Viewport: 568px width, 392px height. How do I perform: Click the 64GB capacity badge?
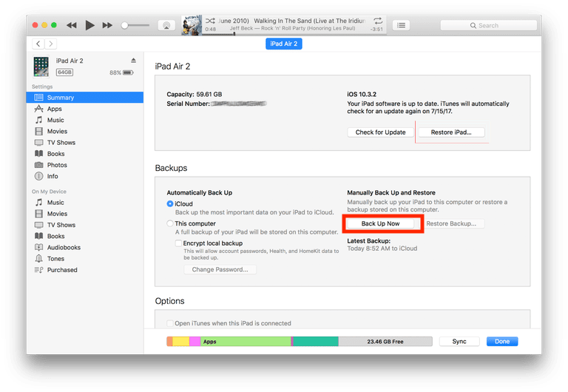64,72
